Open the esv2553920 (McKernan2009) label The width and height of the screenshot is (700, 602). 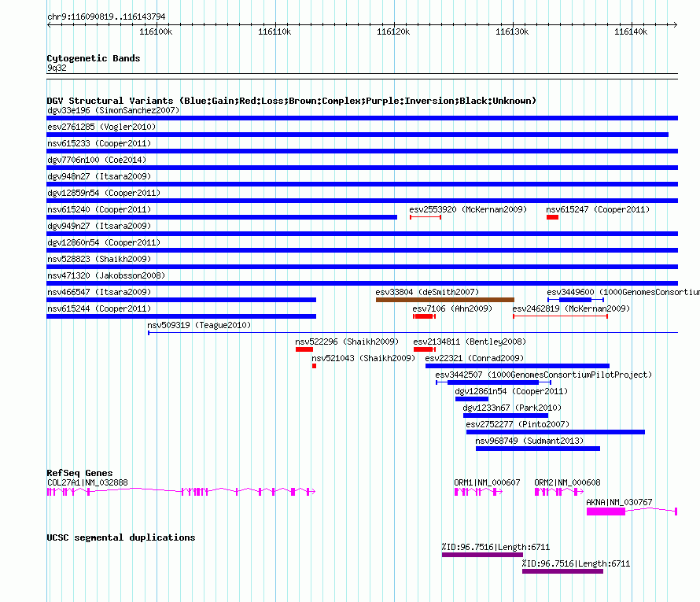468,209
